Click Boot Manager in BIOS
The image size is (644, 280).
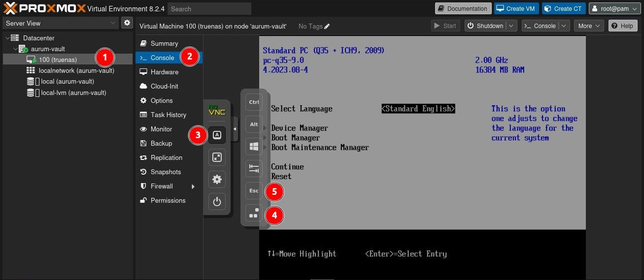point(296,138)
